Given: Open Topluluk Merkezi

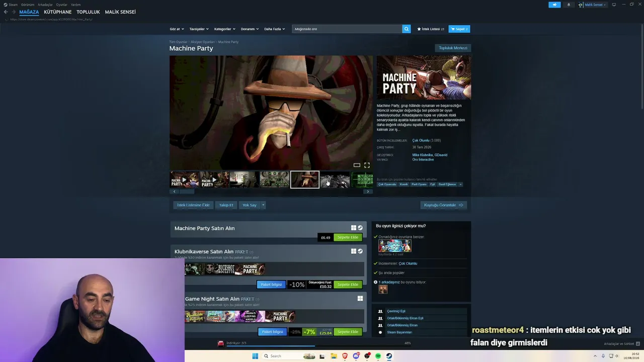Looking at the screenshot, I should tap(453, 48).
